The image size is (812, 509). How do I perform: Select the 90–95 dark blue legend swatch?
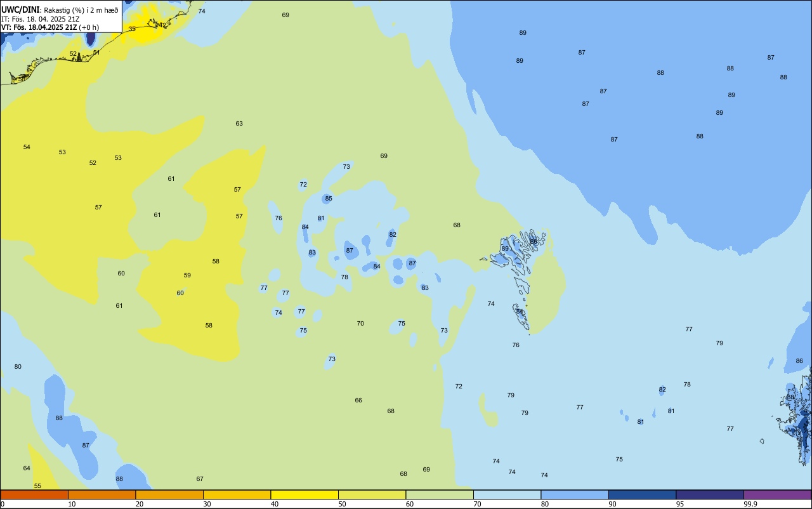tap(642, 494)
